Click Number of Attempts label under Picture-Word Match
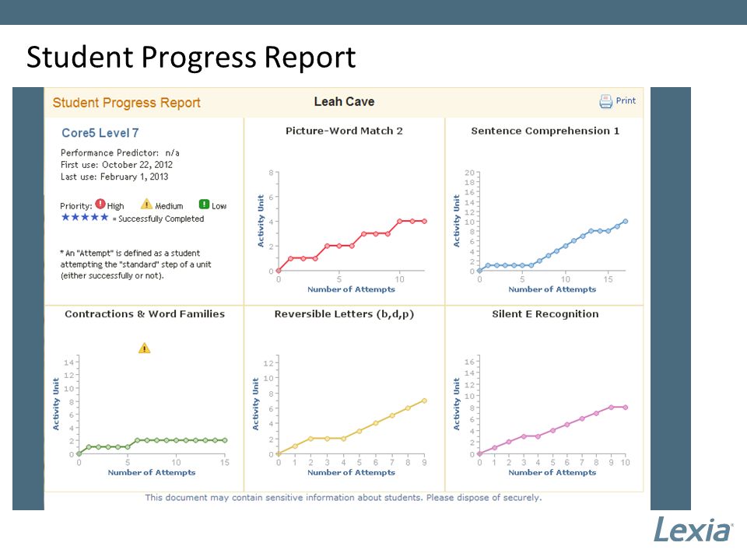Image resolution: width=747 pixels, height=560 pixels. click(x=351, y=289)
